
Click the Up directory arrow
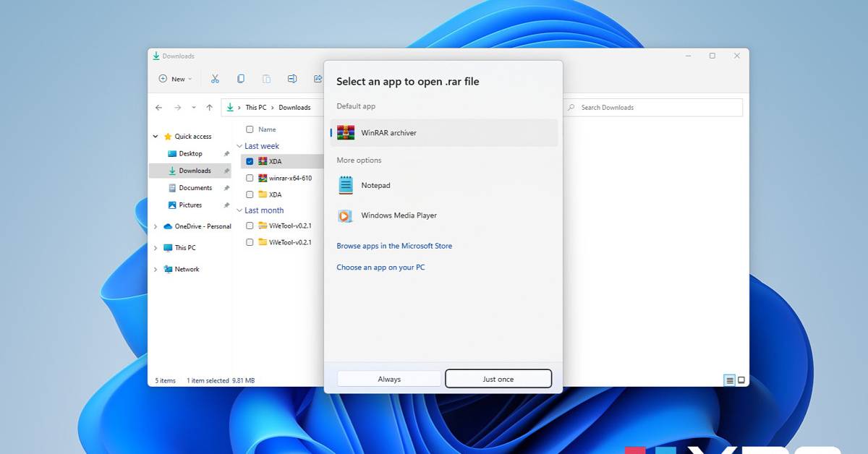[210, 108]
